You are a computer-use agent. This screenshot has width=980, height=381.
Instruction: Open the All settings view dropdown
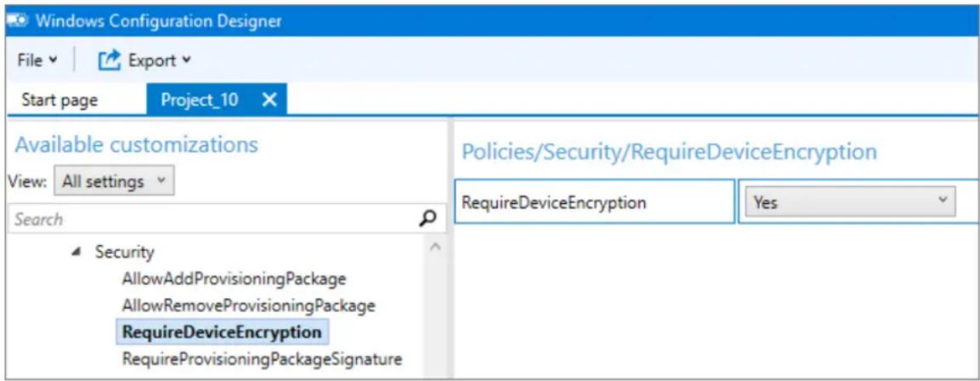(x=115, y=182)
